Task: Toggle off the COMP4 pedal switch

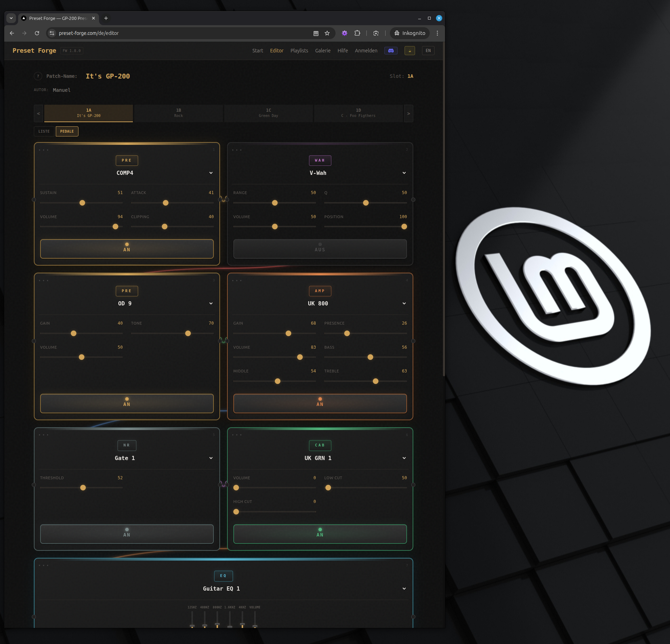Action: 127,249
